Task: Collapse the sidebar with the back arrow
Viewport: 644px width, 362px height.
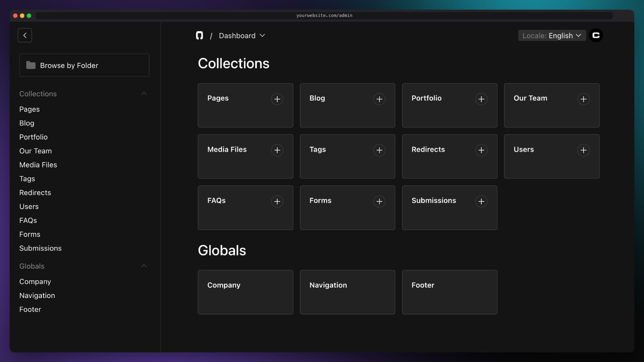Action: click(x=25, y=35)
